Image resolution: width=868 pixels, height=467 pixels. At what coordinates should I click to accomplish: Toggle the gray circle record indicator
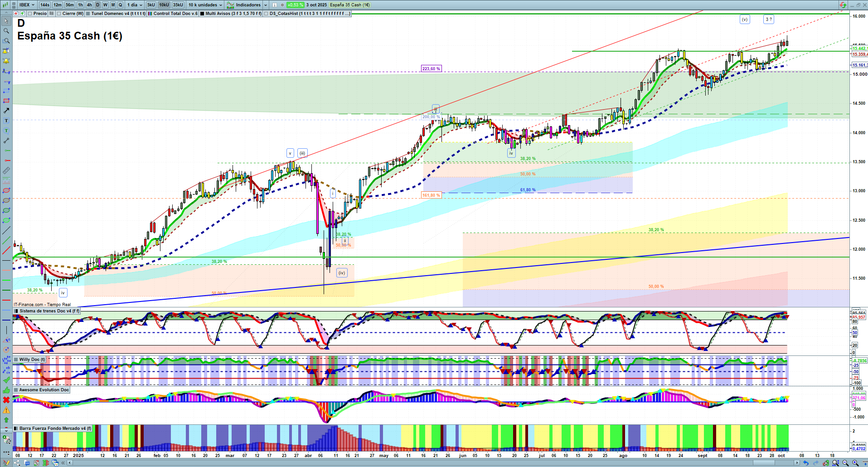282,5
